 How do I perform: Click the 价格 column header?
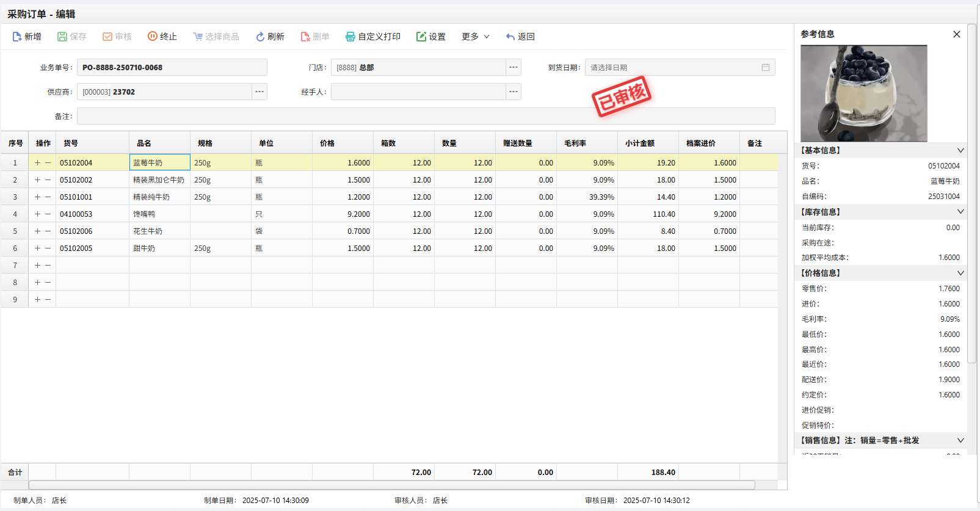point(343,143)
